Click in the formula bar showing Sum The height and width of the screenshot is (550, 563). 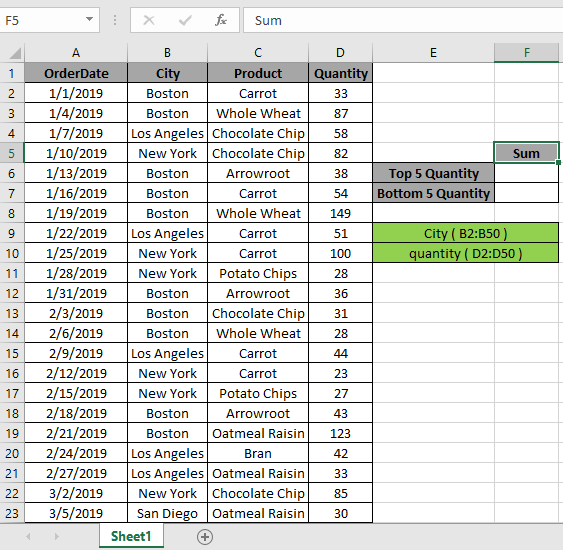pyautogui.click(x=403, y=20)
